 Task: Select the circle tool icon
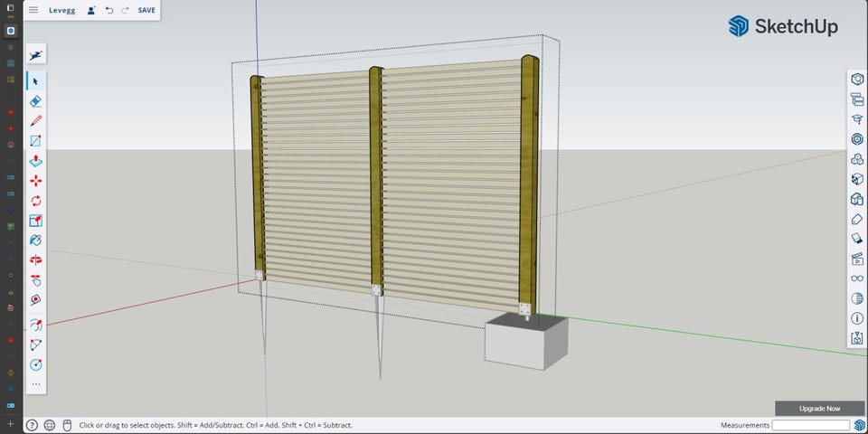click(x=36, y=364)
